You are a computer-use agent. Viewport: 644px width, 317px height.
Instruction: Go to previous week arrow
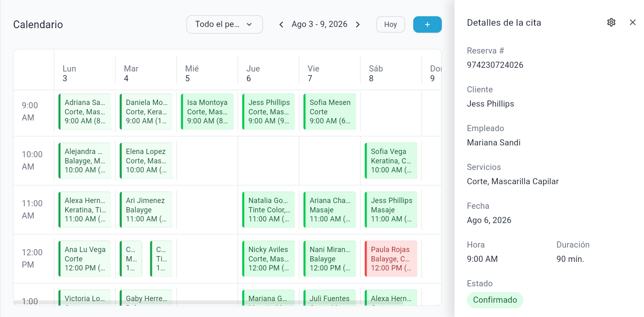281,25
